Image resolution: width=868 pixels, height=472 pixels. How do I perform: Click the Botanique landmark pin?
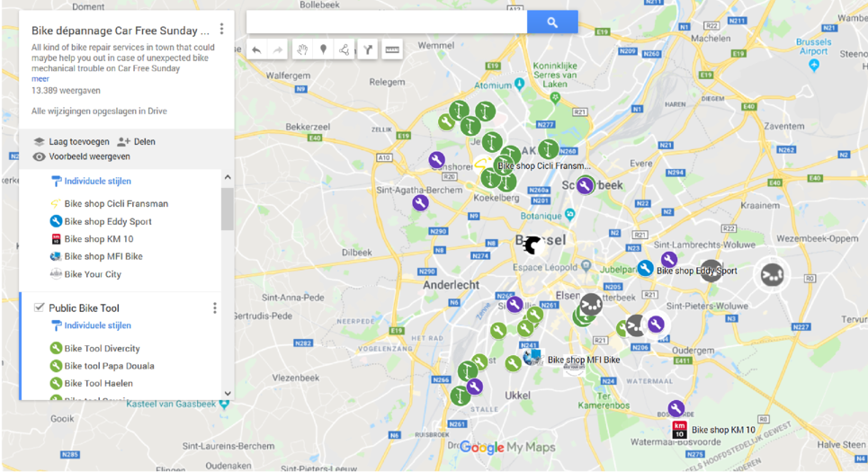pyautogui.click(x=570, y=215)
